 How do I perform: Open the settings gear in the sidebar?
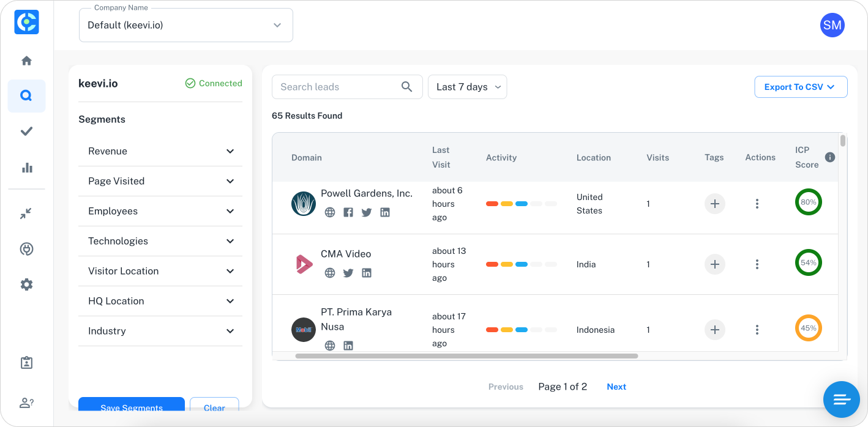[26, 284]
